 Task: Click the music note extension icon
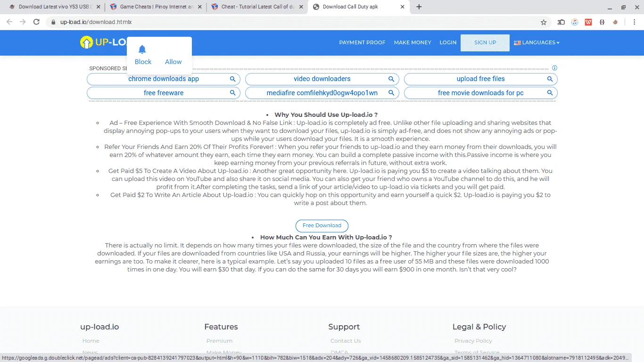(x=575, y=22)
